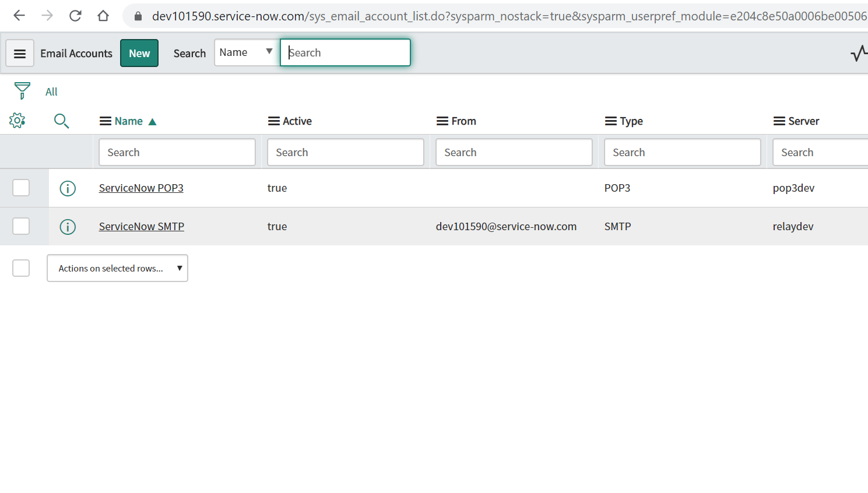Screen dimensions: 868x493
Task: Toggle the column search row magnifier
Action: pyautogui.click(x=61, y=121)
